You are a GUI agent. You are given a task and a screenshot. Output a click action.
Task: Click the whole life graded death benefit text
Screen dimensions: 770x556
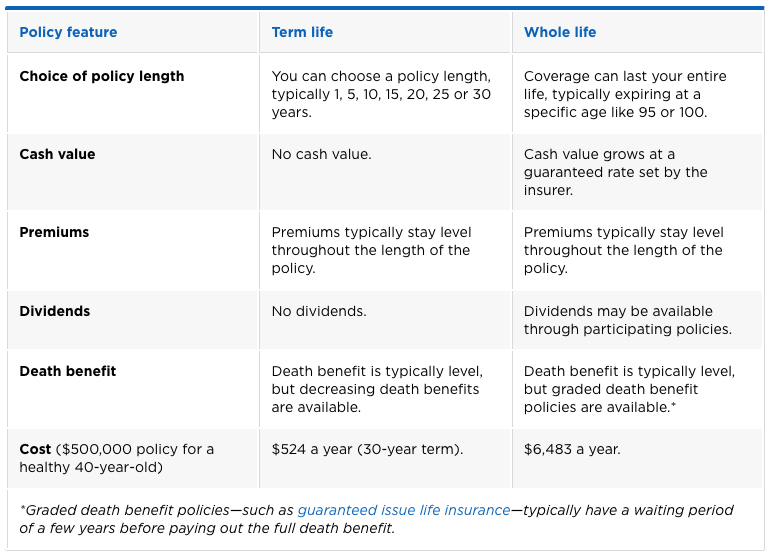tap(629, 389)
